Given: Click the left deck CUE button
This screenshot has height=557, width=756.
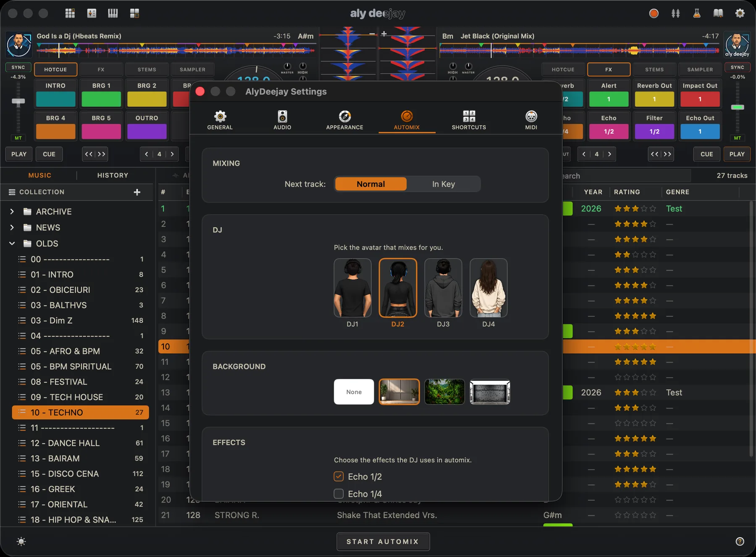Looking at the screenshot, I should pos(49,154).
